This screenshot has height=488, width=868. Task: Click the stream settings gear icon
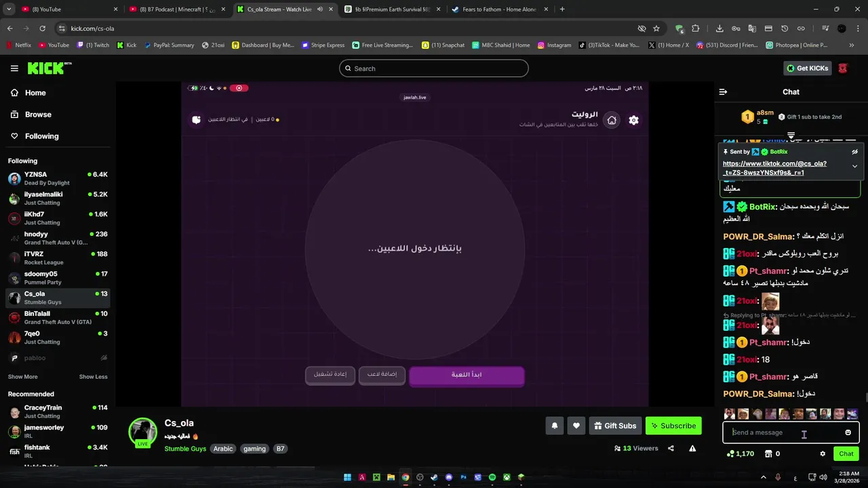click(x=633, y=120)
